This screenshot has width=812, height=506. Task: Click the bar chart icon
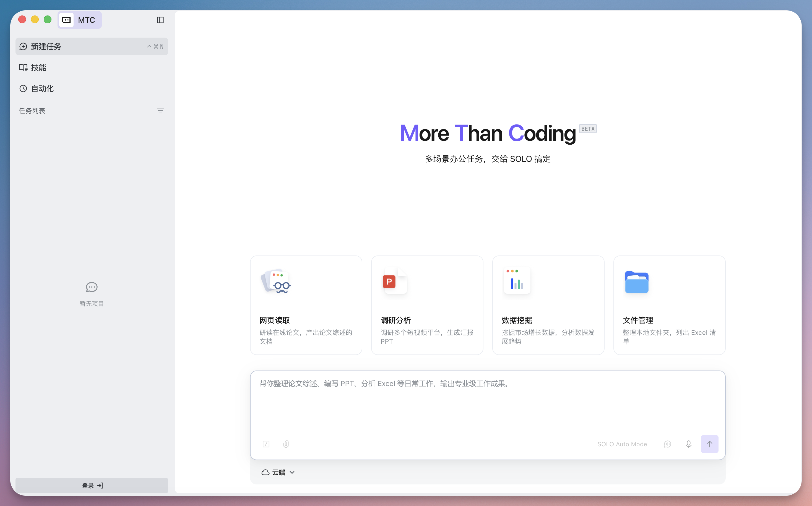(517, 280)
